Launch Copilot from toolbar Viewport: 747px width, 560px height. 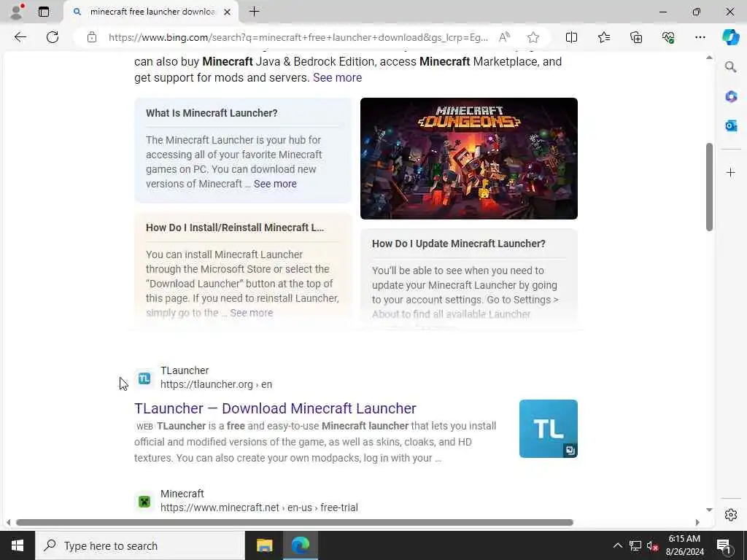pos(730,37)
